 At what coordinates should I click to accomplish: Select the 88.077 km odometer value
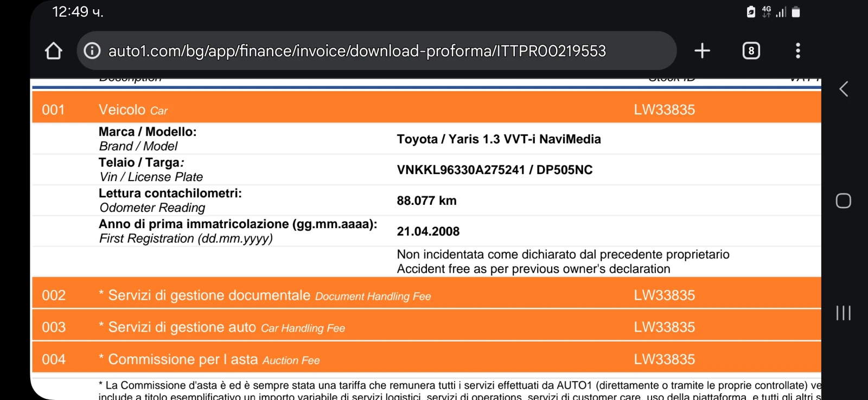point(426,201)
